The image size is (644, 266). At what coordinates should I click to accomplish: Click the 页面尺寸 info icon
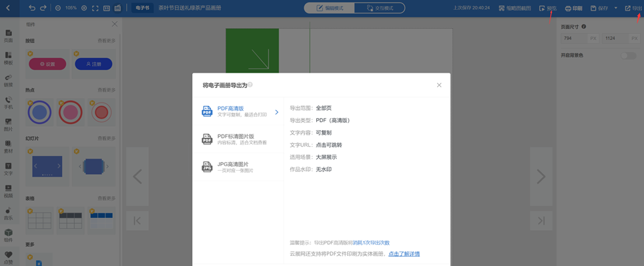coord(584,27)
